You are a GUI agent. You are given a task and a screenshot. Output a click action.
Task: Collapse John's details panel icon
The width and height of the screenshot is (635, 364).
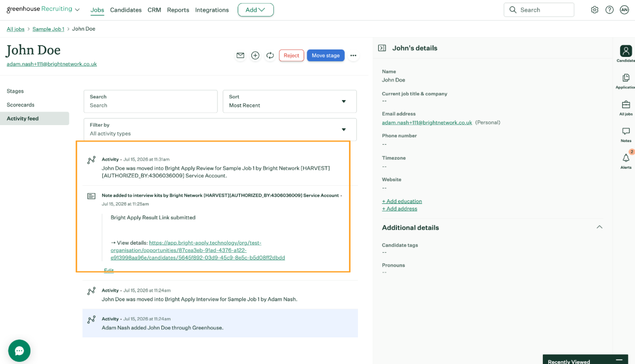click(x=382, y=48)
